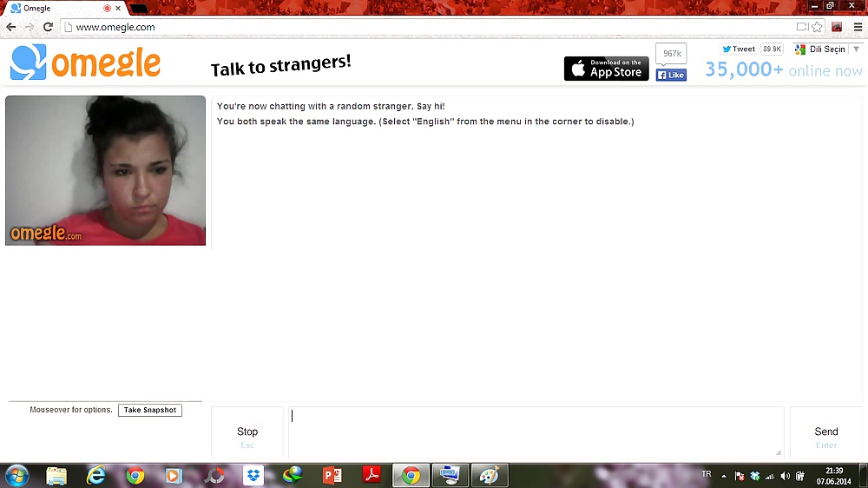
Task: Open PowerPoint from the taskbar
Action: (x=332, y=476)
